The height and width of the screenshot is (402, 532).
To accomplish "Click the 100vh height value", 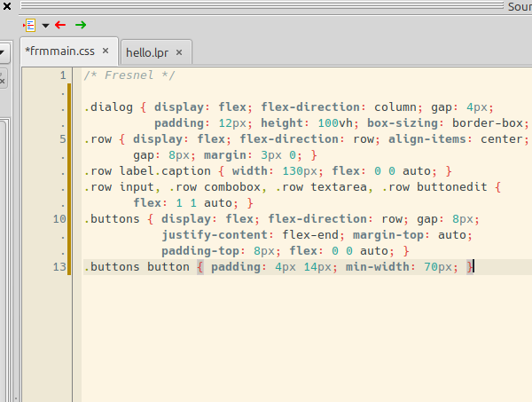I will tap(335, 123).
